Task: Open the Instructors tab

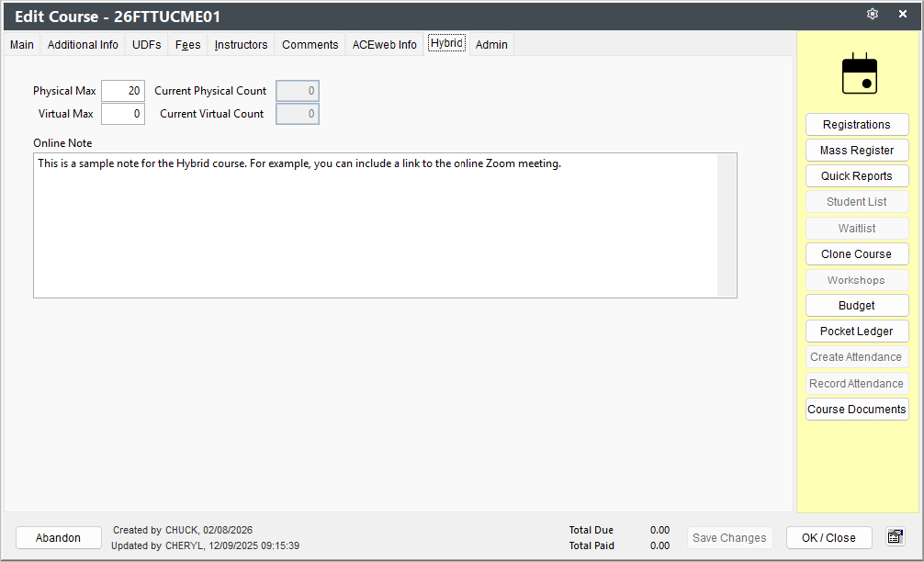Action: 241,45
